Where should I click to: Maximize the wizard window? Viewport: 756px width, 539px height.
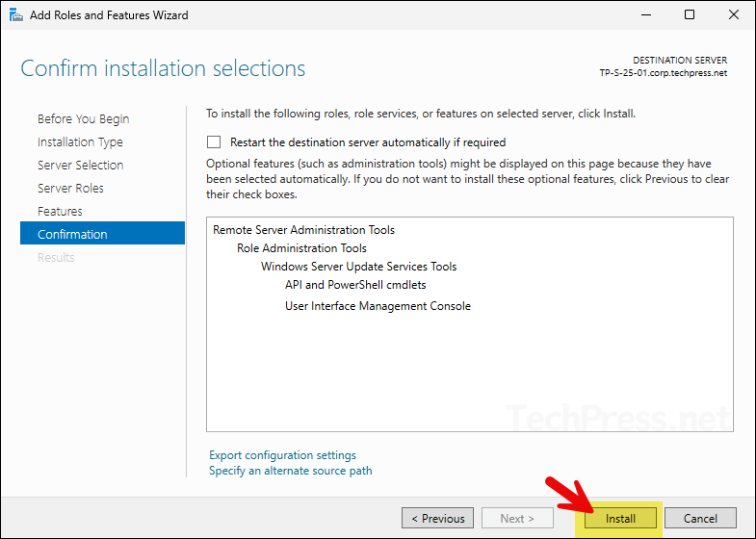690,15
